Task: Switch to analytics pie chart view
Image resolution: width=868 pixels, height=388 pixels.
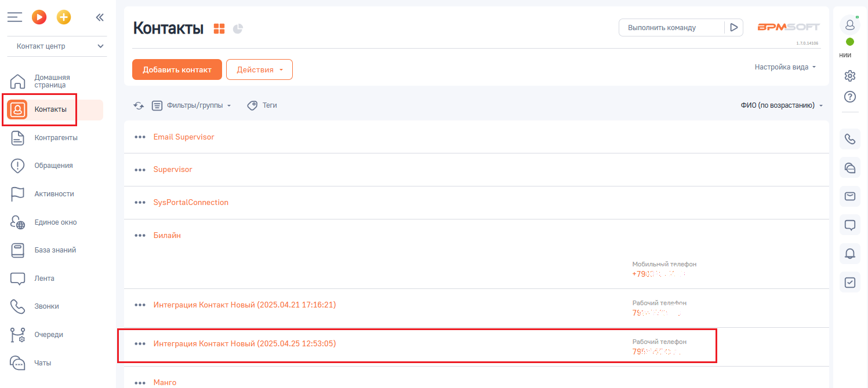Action: pos(238,28)
